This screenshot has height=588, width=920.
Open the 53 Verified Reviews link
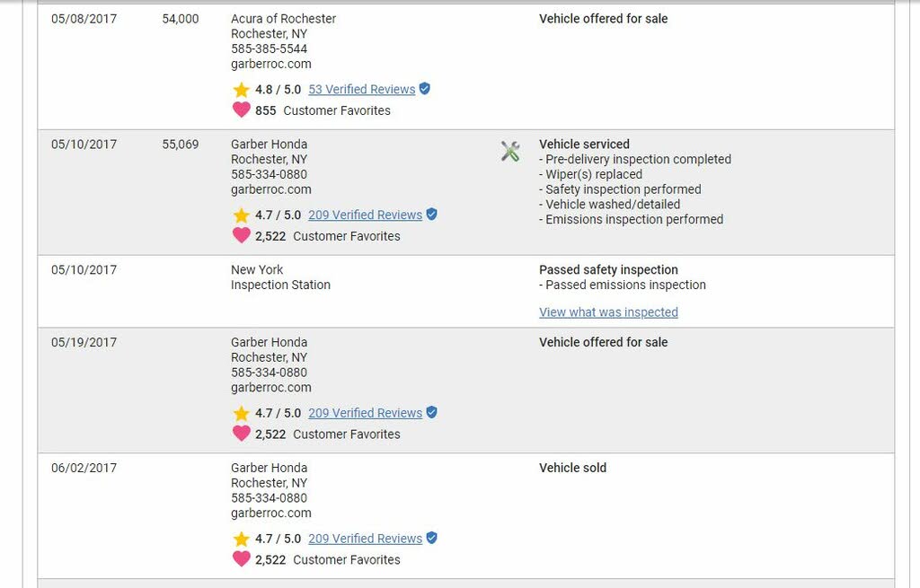[362, 89]
